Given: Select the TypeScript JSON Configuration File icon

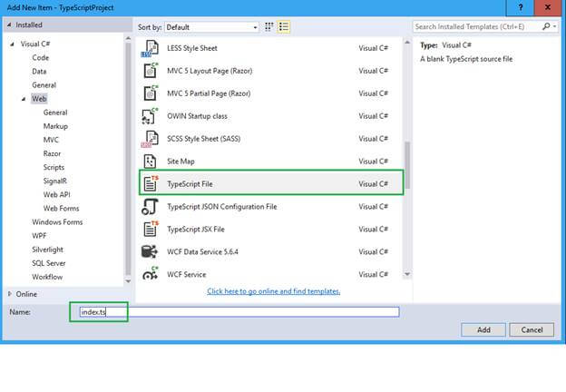Looking at the screenshot, I should tap(150, 207).
